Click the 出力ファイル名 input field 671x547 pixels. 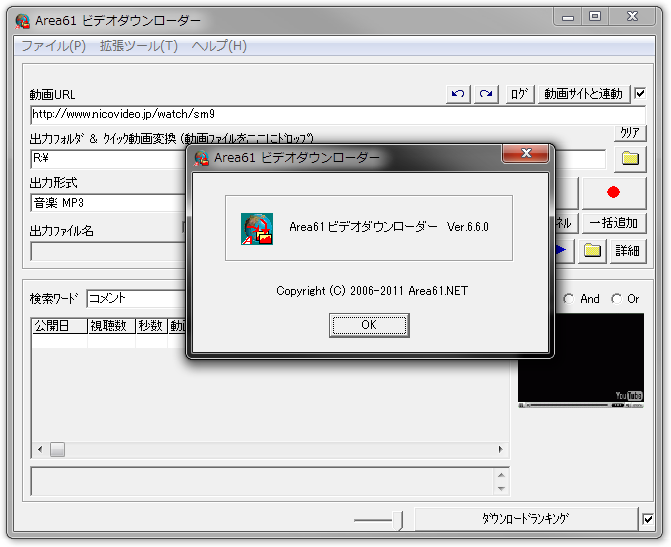(x=109, y=251)
